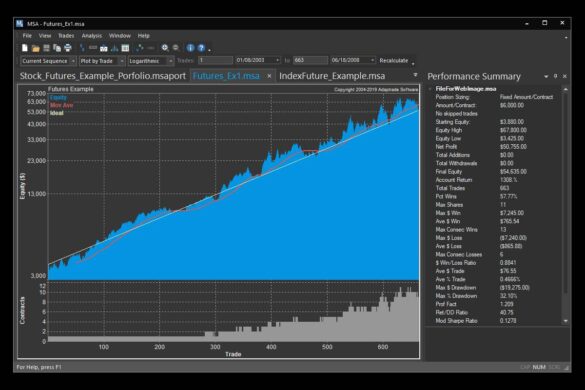Click the Mov Ave legend label on chart
Viewport: 585px width, 390px height.
click(x=62, y=105)
